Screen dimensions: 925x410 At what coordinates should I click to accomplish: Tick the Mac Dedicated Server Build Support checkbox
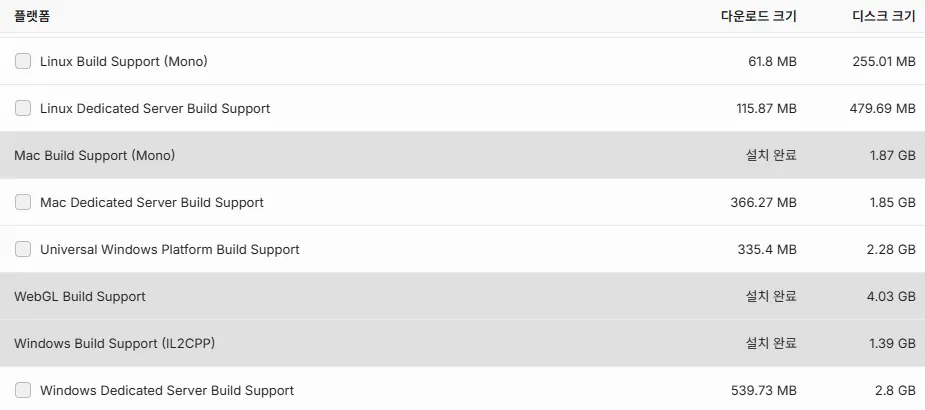click(x=23, y=202)
